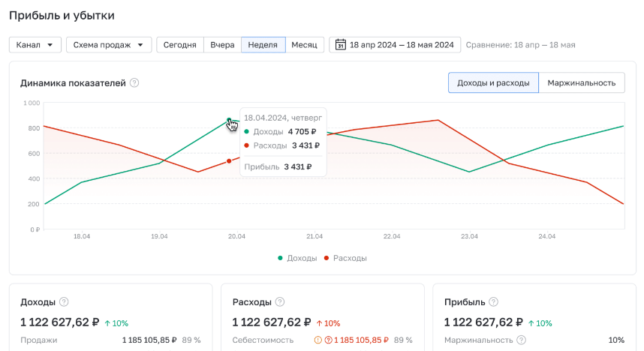Click the help icon beside Доходы card title
Image resolution: width=644 pixels, height=351 pixels.
(64, 302)
